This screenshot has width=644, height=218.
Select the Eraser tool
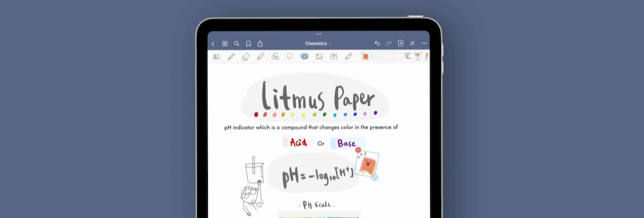click(x=246, y=57)
